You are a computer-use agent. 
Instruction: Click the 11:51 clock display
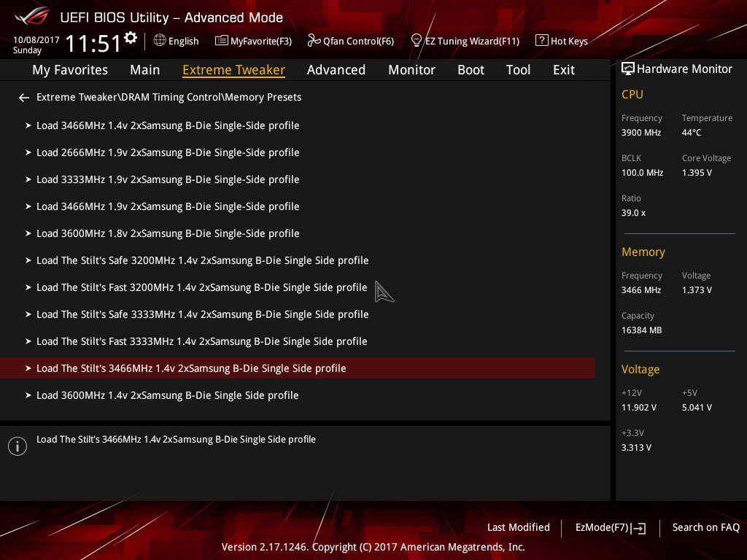(x=93, y=43)
